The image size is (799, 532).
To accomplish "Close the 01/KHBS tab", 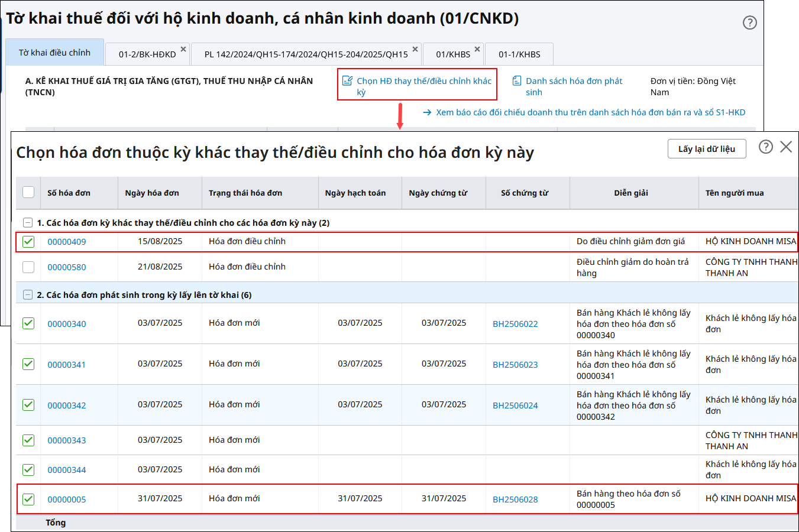I will (477, 49).
